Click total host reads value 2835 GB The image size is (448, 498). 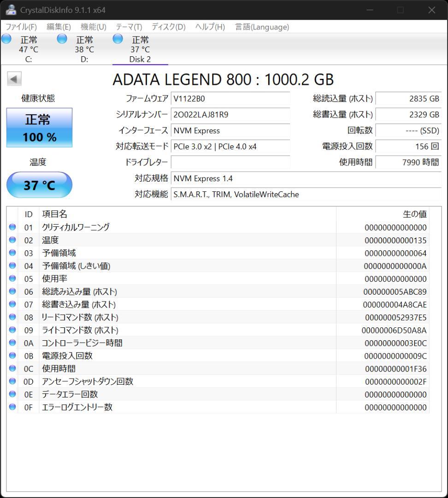(408, 99)
